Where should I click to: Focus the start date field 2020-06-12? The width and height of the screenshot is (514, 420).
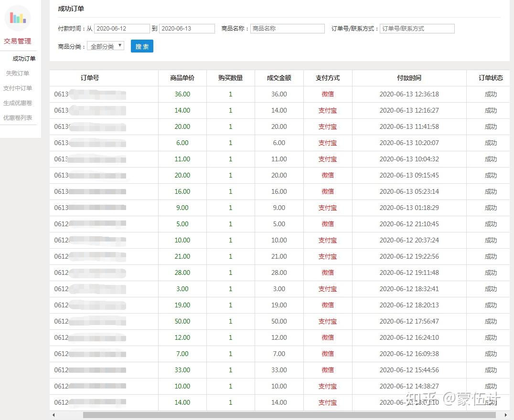click(x=122, y=29)
